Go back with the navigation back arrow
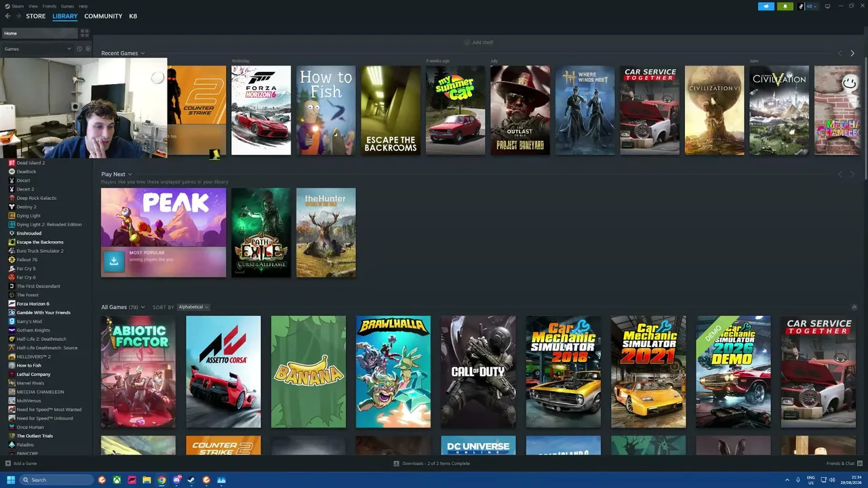 [7, 16]
